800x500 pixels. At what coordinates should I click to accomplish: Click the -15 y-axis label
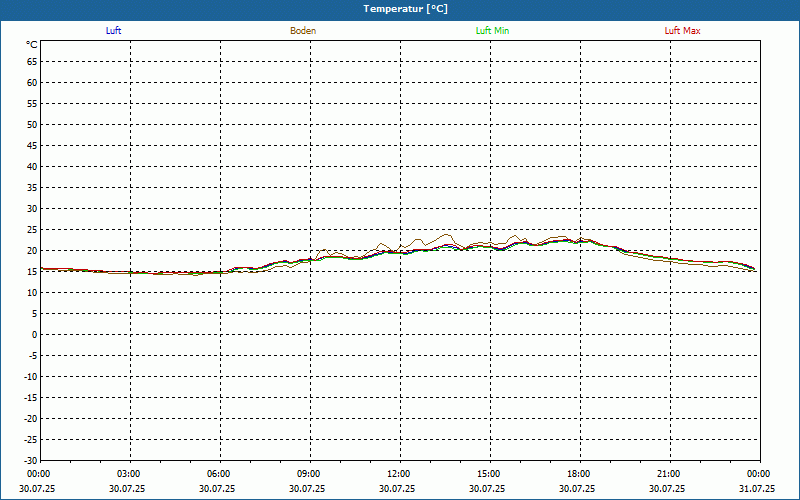(x=30, y=397)
